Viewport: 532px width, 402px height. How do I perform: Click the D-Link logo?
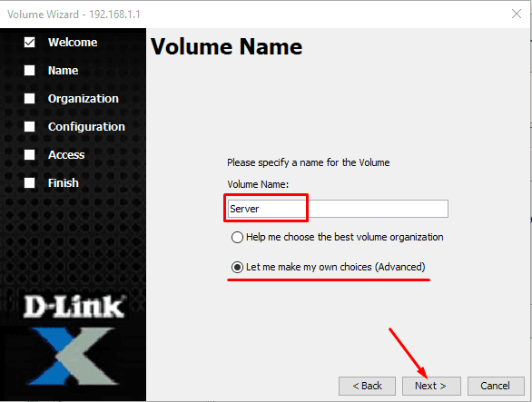74,307
